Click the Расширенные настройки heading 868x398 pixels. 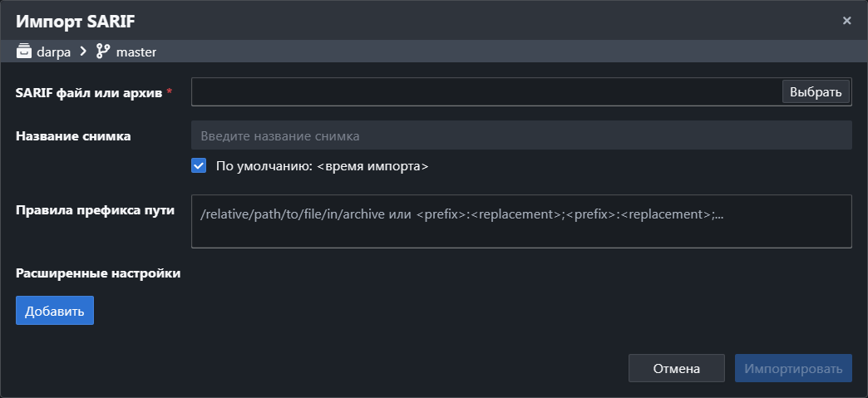click(x=98, y=273)
